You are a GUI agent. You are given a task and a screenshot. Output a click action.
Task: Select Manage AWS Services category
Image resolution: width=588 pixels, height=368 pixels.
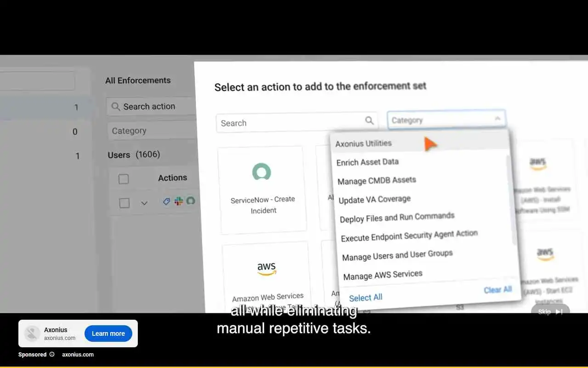point(383,275)
